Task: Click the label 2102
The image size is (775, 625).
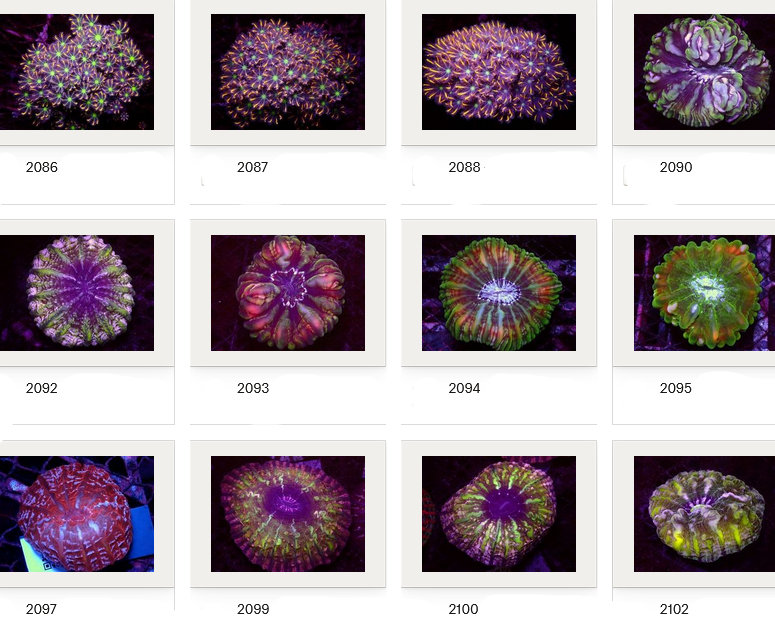Action: coord(674,609)
